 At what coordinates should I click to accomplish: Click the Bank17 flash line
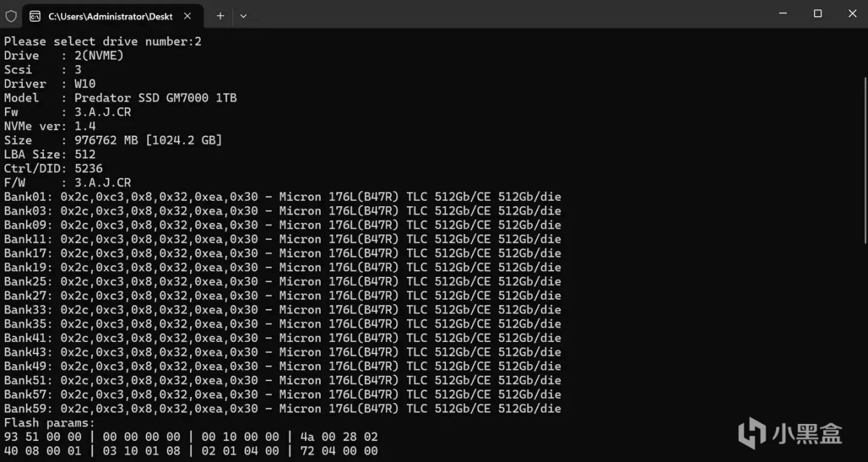pyautogui.click(x=282, y=253)
